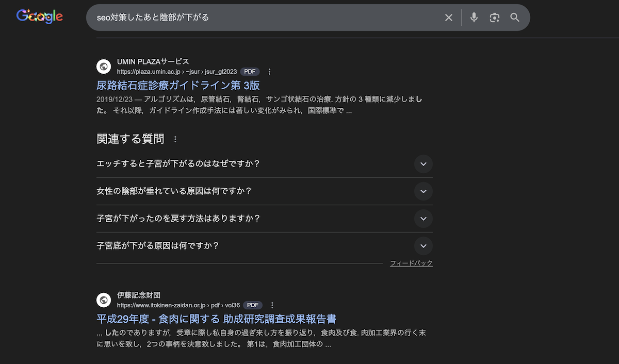Clear the search box with X icon
The image size is (619, 364).
(449, 18)
